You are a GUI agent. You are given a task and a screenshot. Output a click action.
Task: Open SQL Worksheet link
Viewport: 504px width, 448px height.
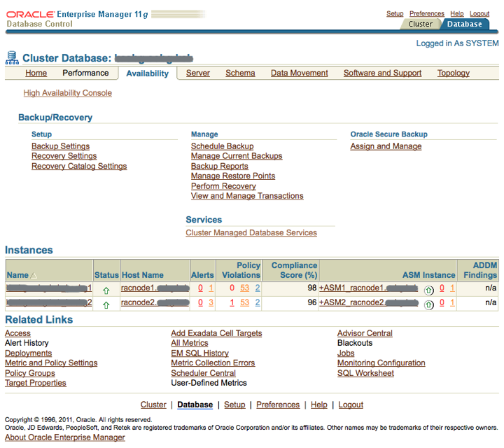click(x=365, y=373)
